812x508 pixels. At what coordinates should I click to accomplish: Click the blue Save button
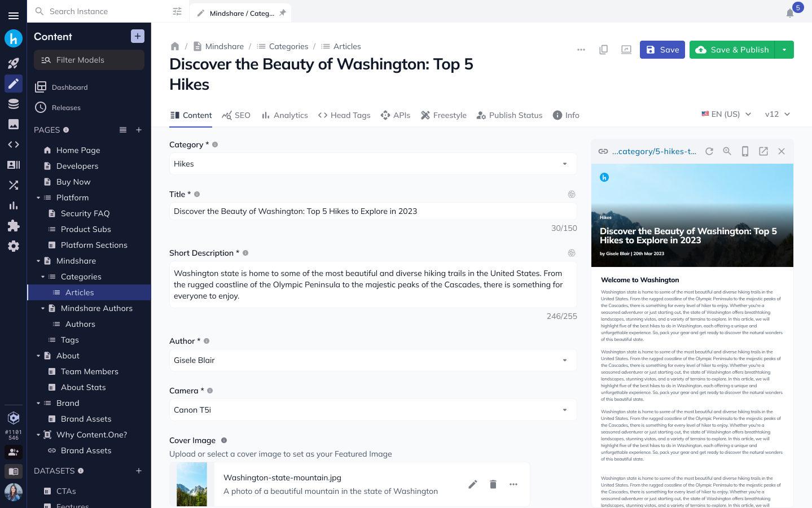(662, 50)
